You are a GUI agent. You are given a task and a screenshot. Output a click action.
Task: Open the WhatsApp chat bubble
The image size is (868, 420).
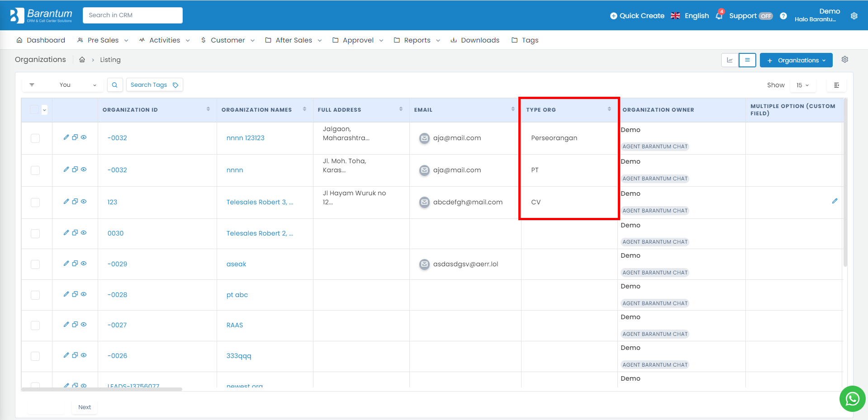(852, 399)
